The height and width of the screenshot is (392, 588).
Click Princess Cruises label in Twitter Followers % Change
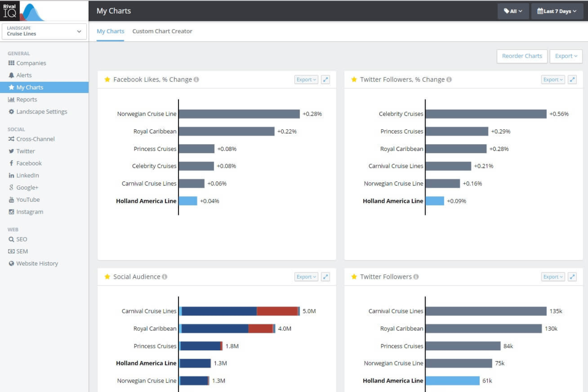click(x=402, y=131)
